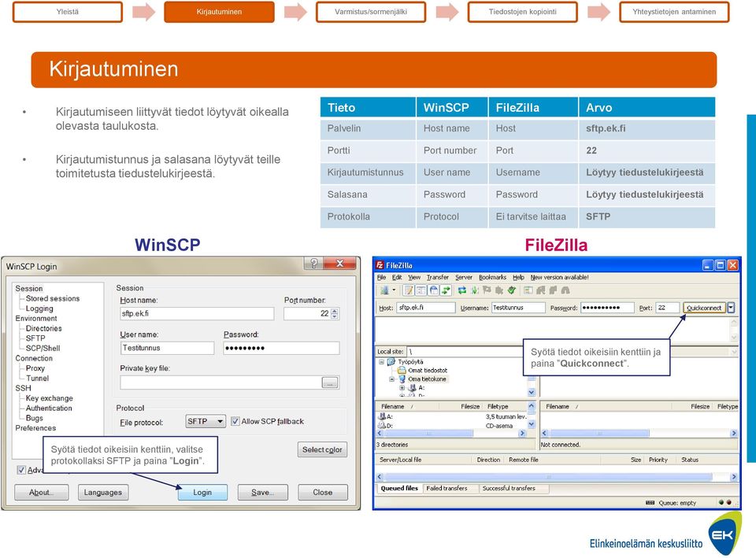
Task: Expand the A: drive tree node
Action: [402, 388]
